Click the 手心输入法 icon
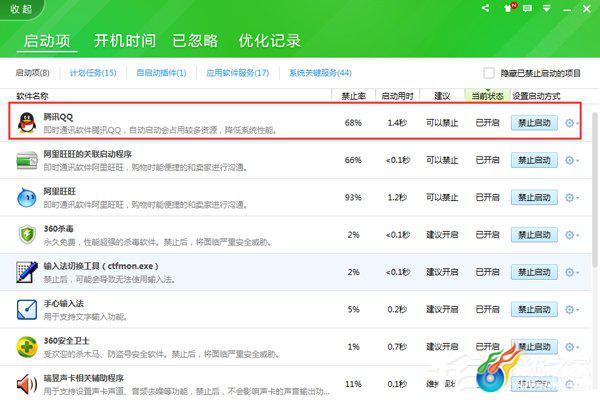 [x=27, y=309]
